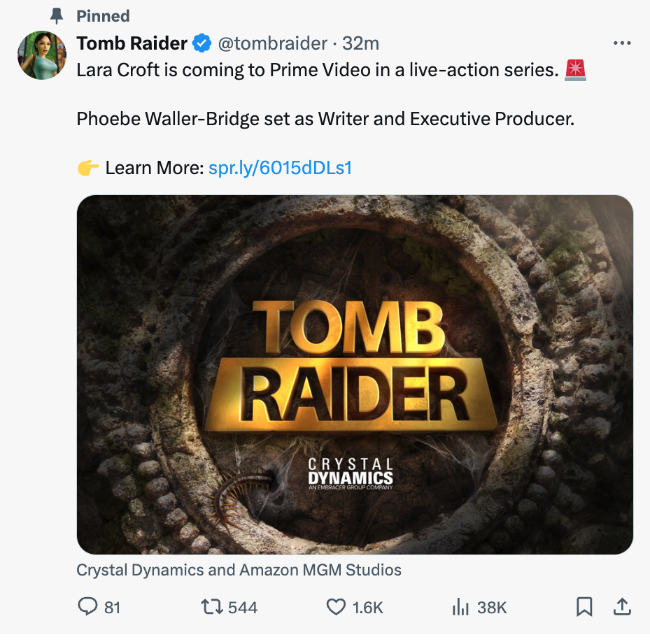The width and height of the screenshot is (650, 644).
Task: Click the Tomb Raider display name
Action: point(132,43)
